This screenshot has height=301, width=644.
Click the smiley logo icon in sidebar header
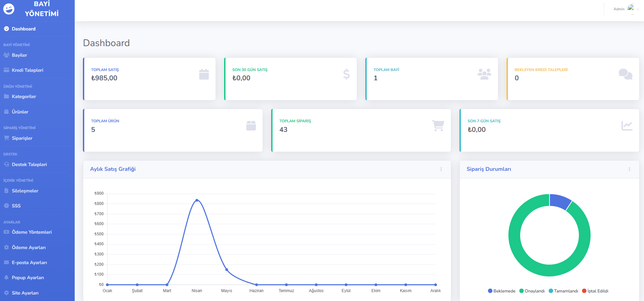[9, 9]
